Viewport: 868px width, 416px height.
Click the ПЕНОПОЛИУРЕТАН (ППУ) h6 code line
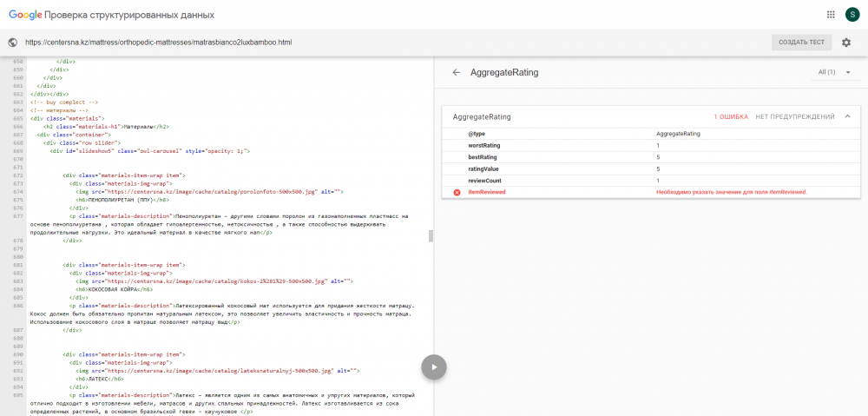122,200
